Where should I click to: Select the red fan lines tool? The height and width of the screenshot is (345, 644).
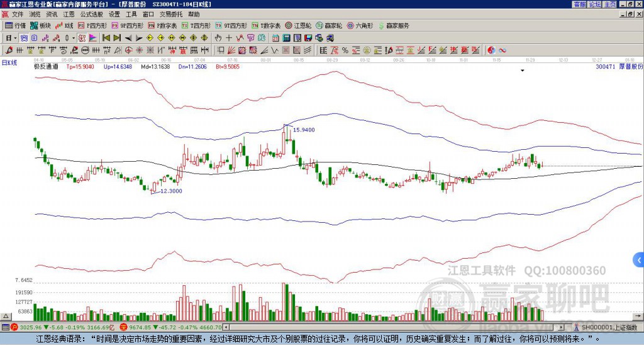tap(231, 50)
